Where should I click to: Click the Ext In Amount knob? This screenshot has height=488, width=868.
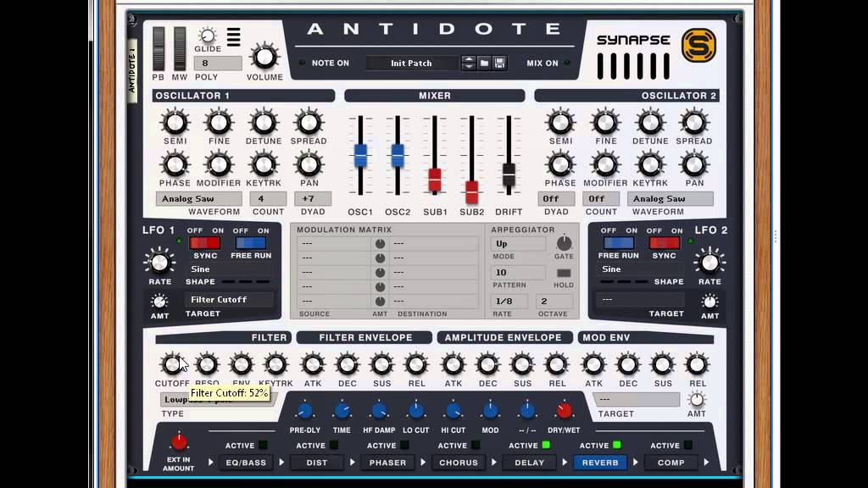pyautogui.click(x=178, y=442)
